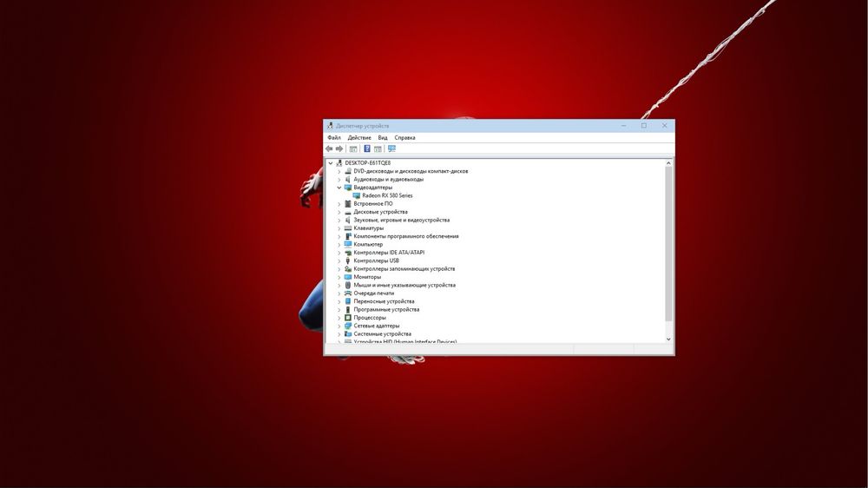Click the disk icon beside Дисковые устройства
This screenshot has height=488, width=868.
pyautogui.click(x=348, y=212)
